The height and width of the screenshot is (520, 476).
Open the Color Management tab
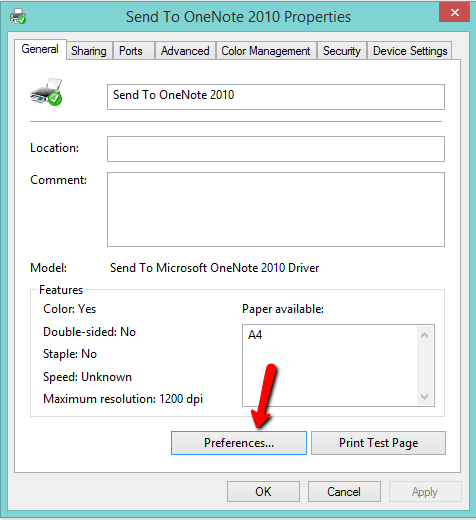(x=266, y=51)
